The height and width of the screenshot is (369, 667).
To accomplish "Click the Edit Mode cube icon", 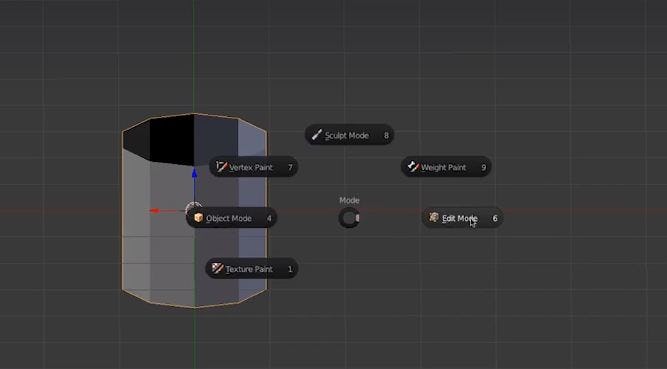I will (x=433, y=217).
